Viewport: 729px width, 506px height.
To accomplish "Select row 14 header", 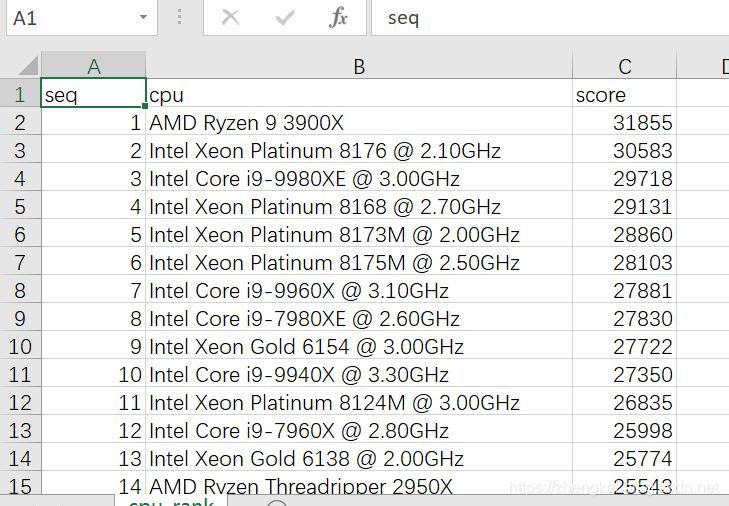I will (x=20, y=457).
